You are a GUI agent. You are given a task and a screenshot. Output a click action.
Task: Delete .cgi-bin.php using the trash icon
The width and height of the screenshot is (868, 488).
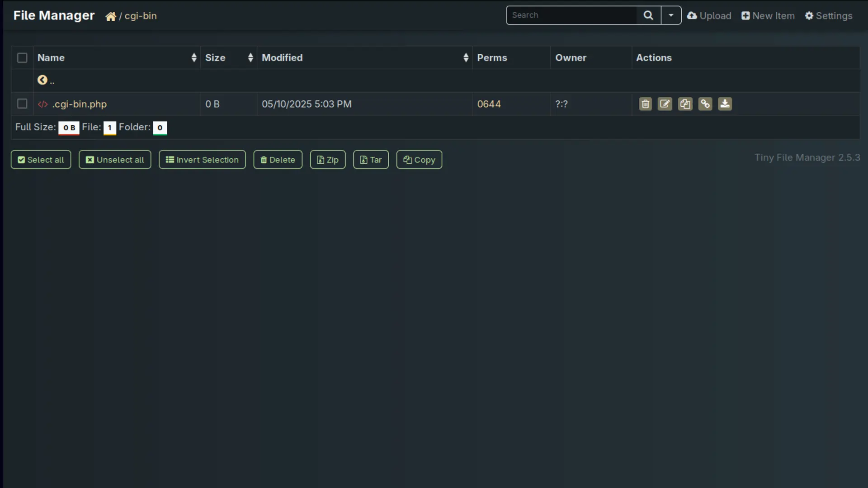tap(646, 104)
